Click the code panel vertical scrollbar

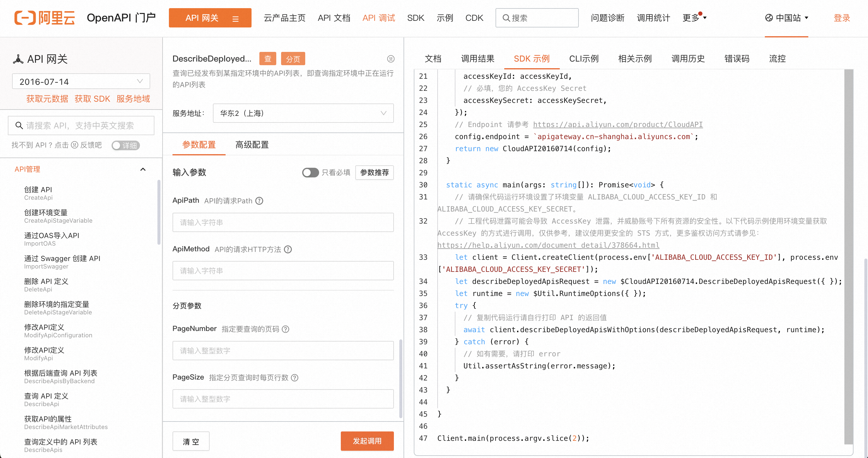pos(848,257)
